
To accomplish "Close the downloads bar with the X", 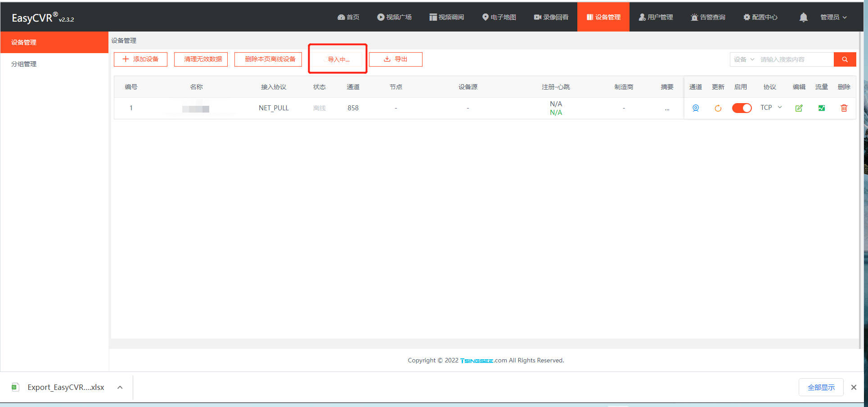I will pos(854,387).
